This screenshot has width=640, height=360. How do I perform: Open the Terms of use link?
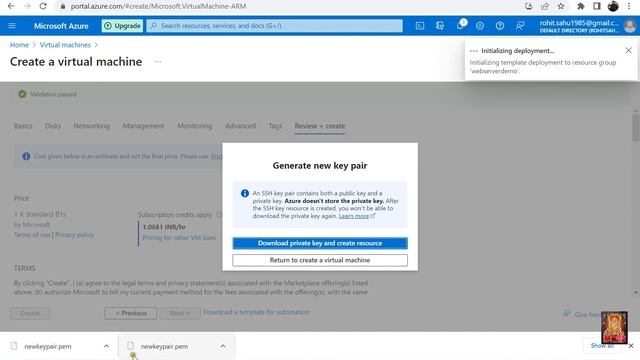pos(32,235)
